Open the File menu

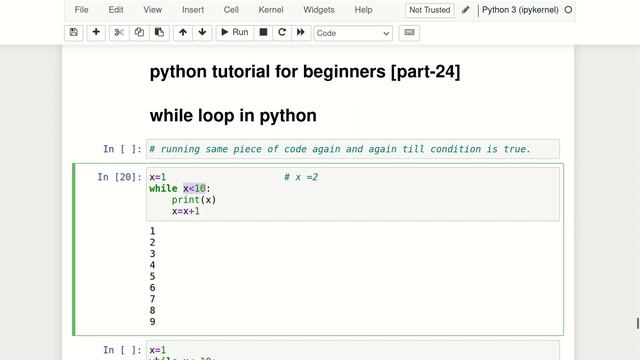click(81, 10)
